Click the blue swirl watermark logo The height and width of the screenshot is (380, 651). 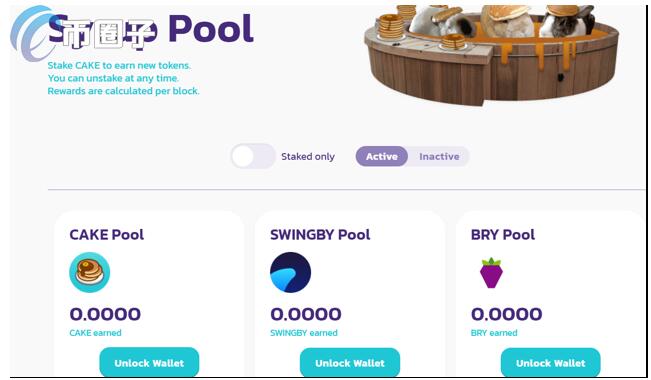coord(31,33)
